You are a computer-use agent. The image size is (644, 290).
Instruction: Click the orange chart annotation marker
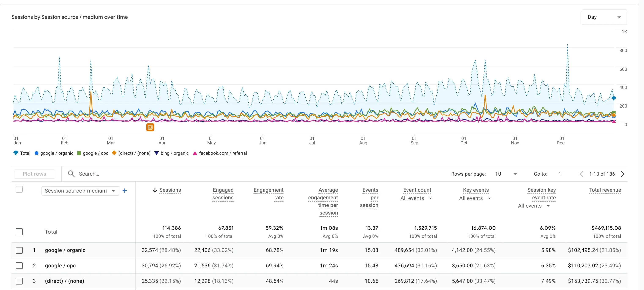(x=150, y=127)
